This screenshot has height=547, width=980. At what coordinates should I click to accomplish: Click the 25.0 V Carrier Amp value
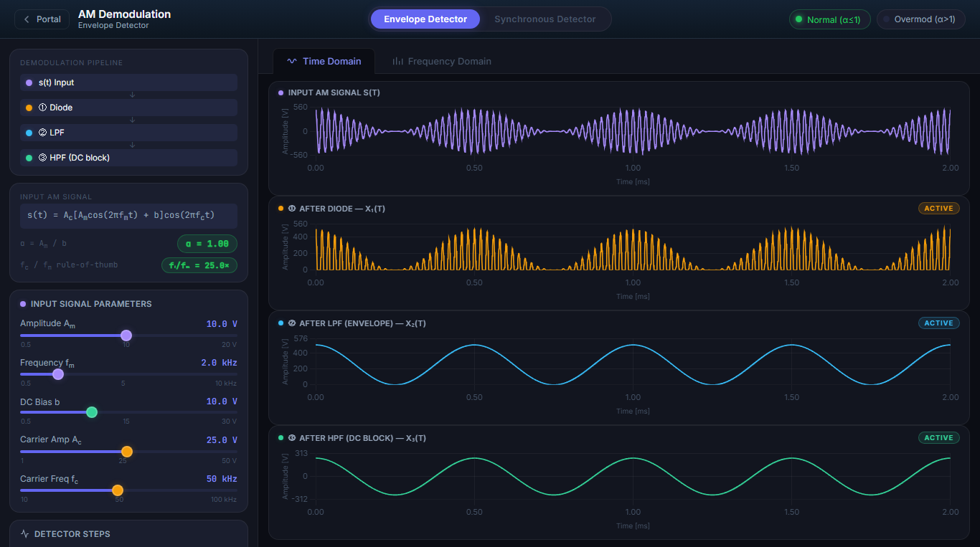pos(222,440)
